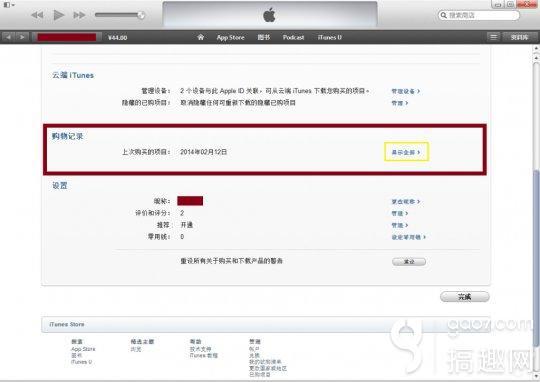The width and height of the screenshot is (540, 382).
Task: Click the 管理设备 link
Action: click(406, 91)
